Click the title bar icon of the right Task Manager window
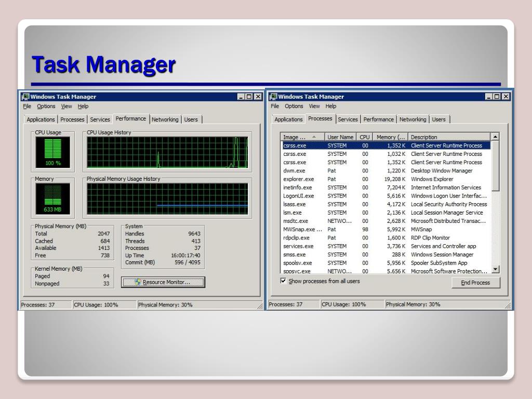 273,97
